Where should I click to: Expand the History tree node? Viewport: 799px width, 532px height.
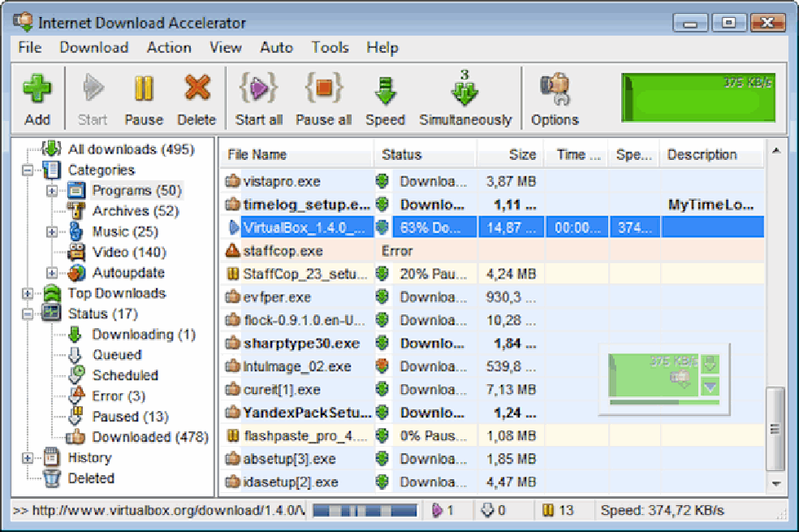[28, 457]
